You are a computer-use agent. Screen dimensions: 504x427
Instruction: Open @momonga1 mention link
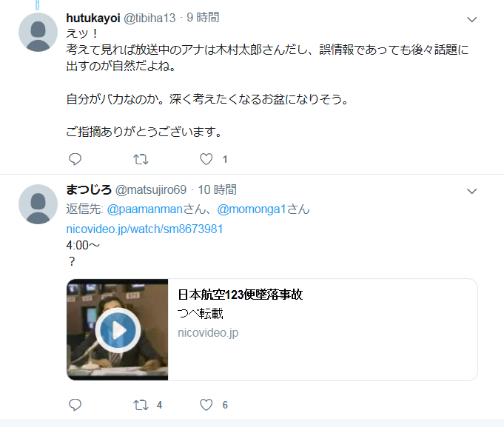(x=252, y=209)
